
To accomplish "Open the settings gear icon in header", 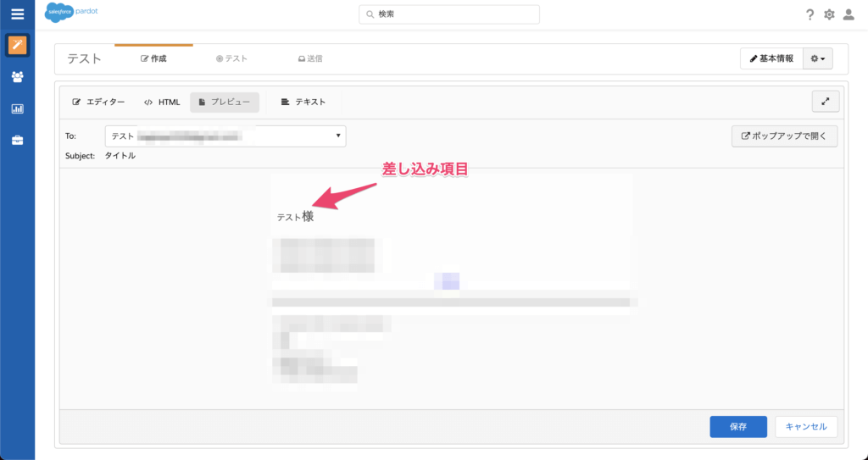I will click(829, 14).
